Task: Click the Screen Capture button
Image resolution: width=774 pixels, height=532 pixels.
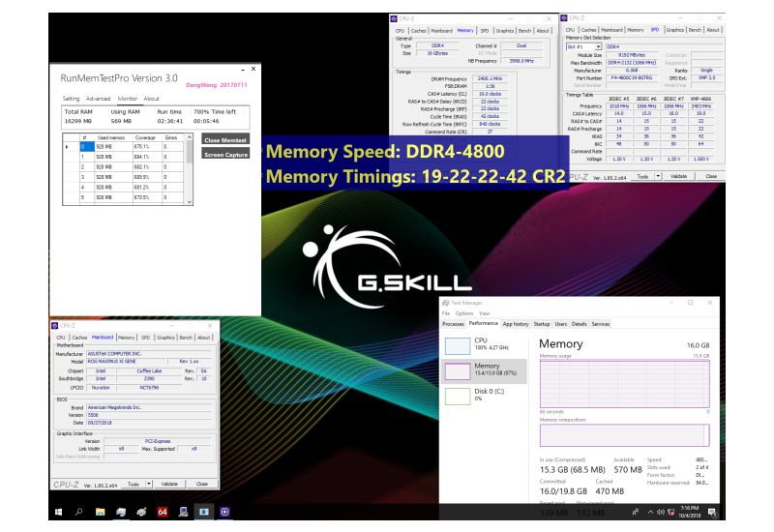Action: (225, 154)
